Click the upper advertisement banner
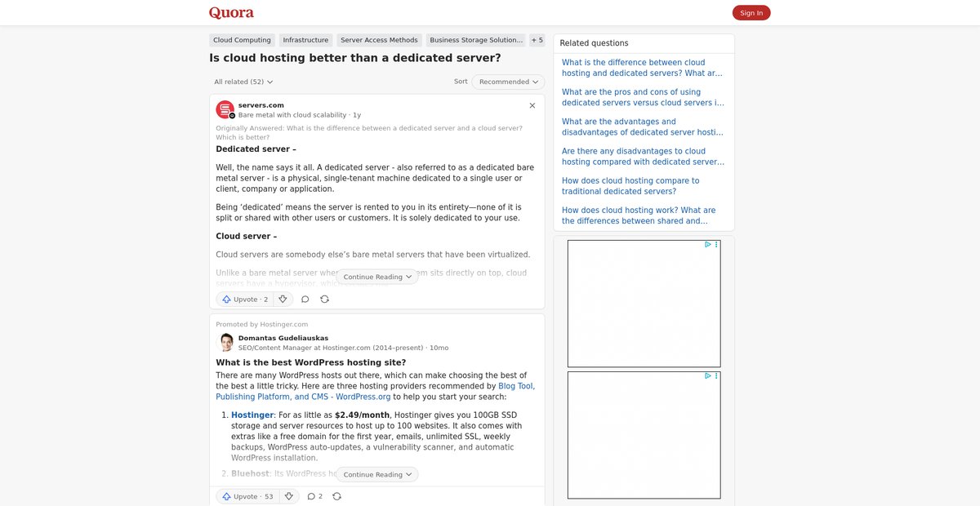Screen dimensions: 980x506 [x=644, y=304]
